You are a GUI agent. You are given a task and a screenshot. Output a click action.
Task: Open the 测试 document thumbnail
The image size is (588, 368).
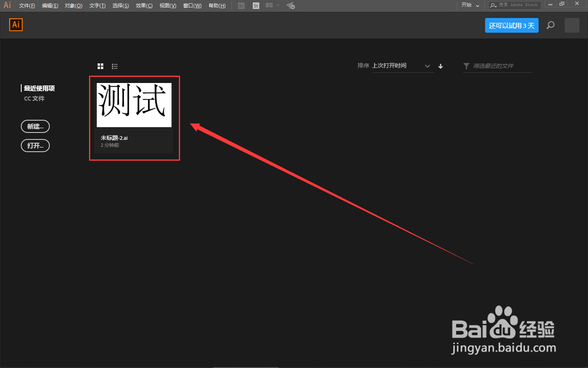coord(134,105)
